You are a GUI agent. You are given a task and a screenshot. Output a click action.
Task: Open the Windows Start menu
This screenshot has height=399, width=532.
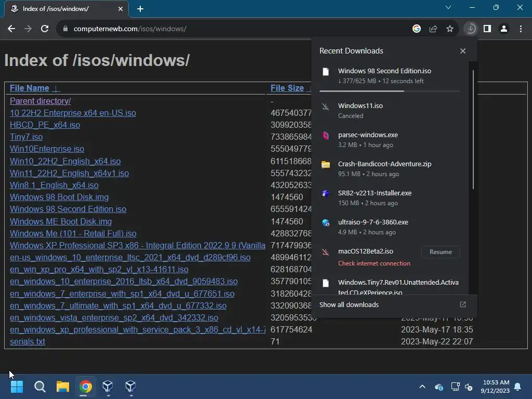17,387
